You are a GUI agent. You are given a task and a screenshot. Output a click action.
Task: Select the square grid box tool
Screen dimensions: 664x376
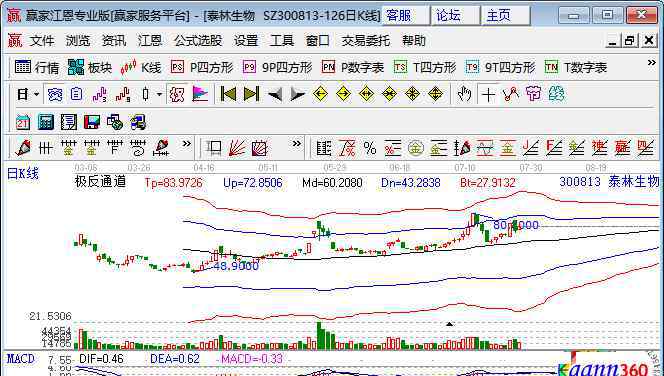point(214,148)
